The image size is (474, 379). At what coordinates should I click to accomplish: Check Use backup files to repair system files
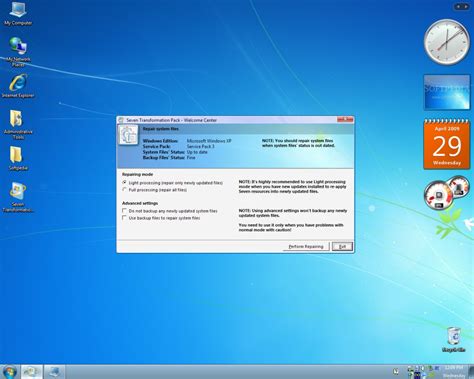click(124, 218)
